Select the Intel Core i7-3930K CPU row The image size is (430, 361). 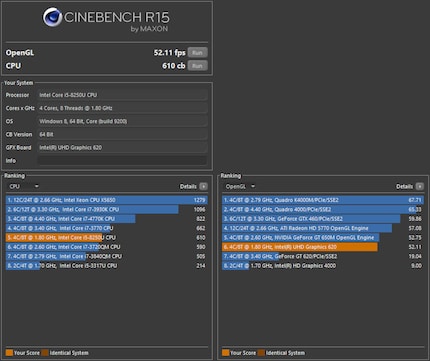107,209
